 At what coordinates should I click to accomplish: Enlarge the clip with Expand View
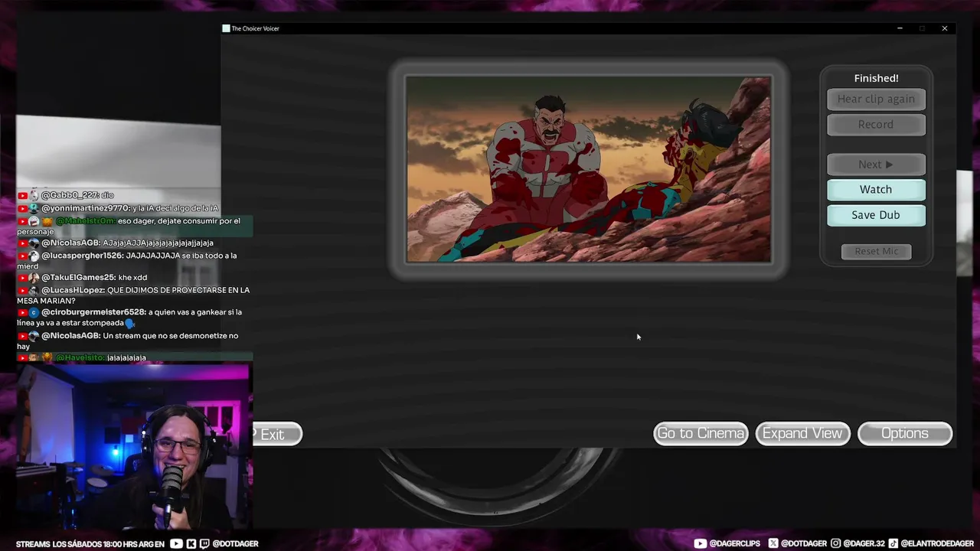802,433
